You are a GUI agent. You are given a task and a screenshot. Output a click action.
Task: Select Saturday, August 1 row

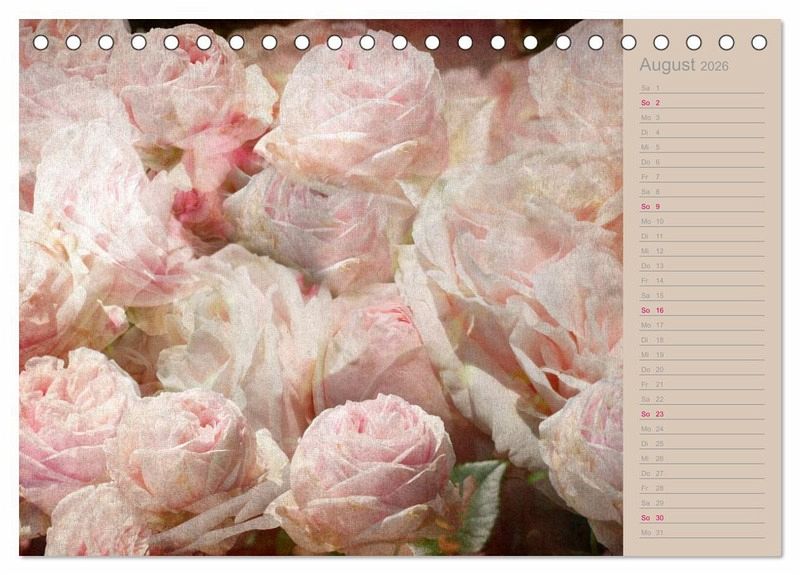tap(700, 88)
